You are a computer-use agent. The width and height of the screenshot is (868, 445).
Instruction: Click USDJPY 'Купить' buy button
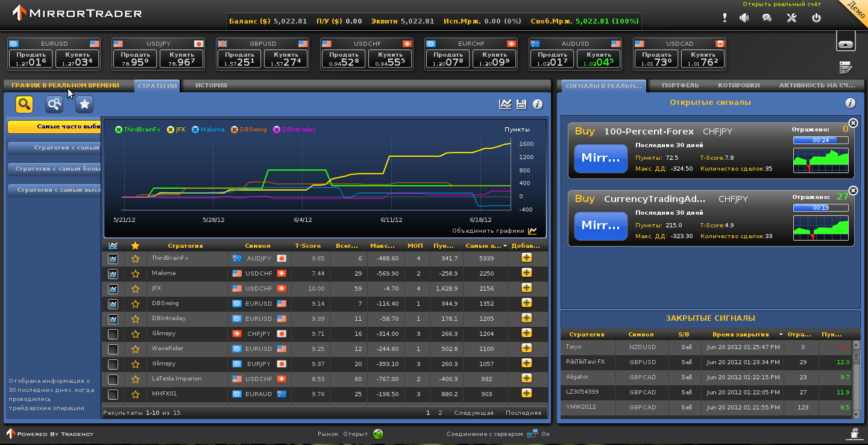(x=181, y=58)
